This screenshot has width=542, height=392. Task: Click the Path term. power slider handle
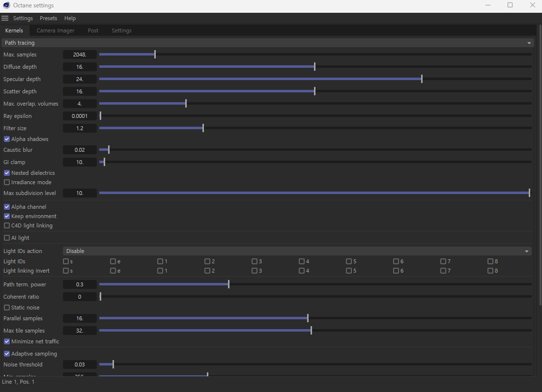[229, 284]
